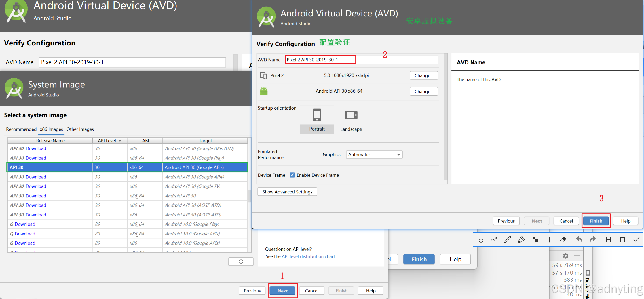This screenshot has width=644, height=299.
Task: Select the highlighter marker tool
Action: (x=521, y=239)
